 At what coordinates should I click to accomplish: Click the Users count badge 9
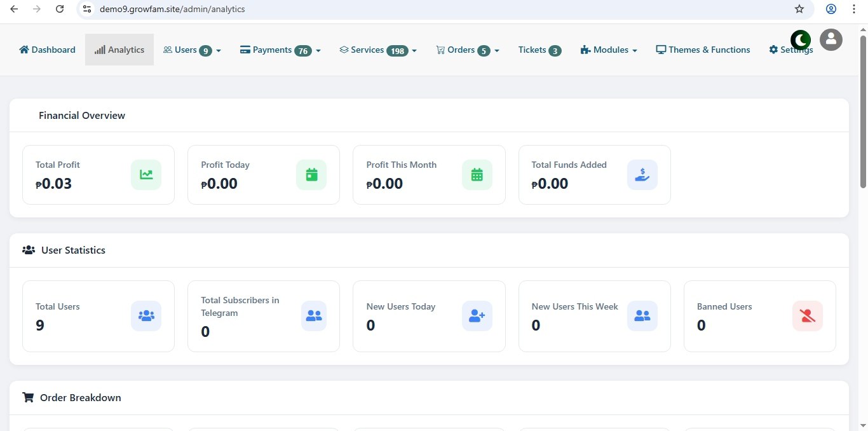click(x=205, y=51)
